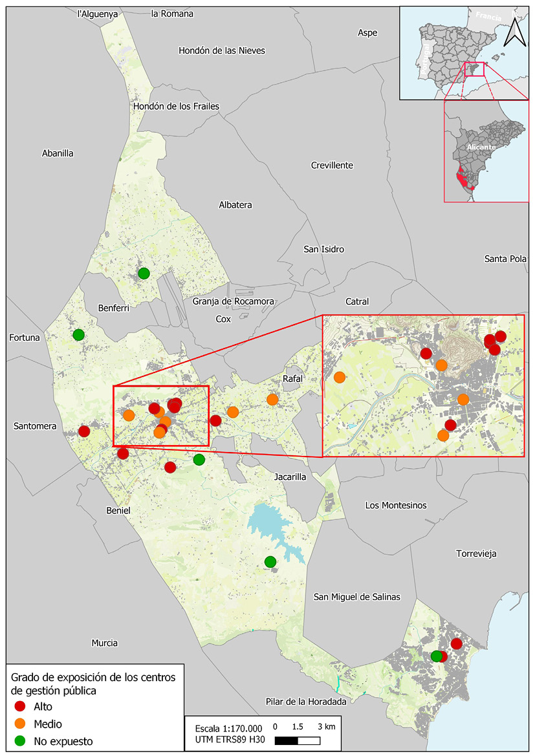Click leftmost orange marker in zoomed inset
This screenshot has width=535, height=756.
pos(339,377)
